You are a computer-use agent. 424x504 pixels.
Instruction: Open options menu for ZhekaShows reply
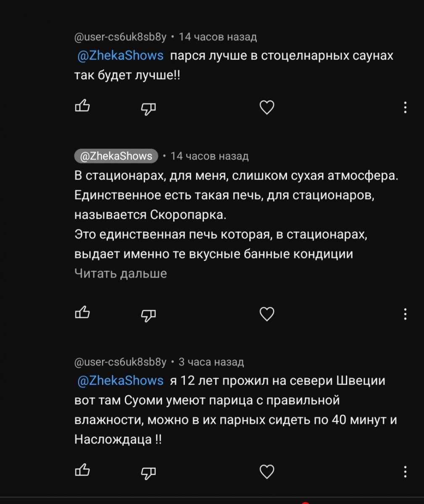coord(405,314)
